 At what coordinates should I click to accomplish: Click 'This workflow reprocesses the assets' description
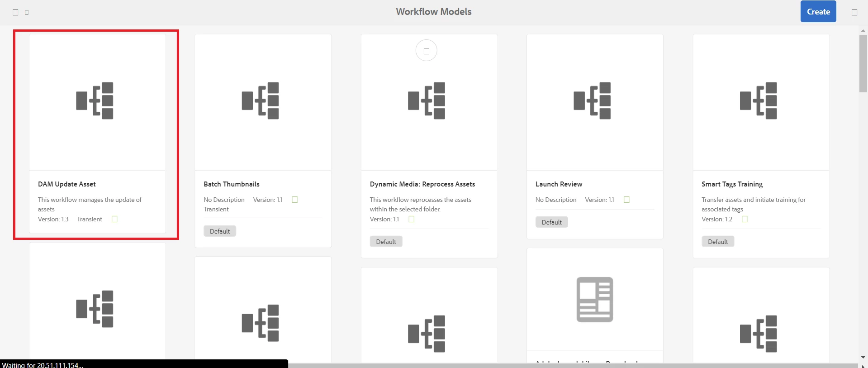[421, 204]
